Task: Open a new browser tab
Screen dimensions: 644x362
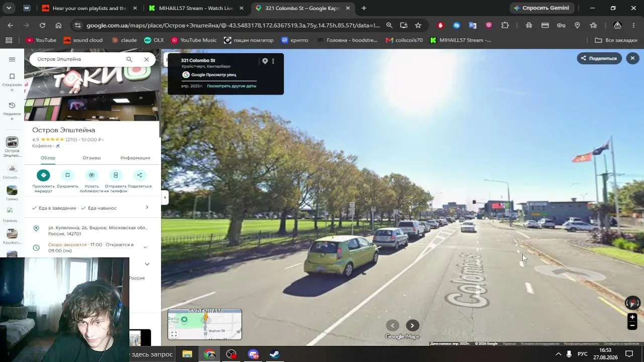Action: coord(364,8)
